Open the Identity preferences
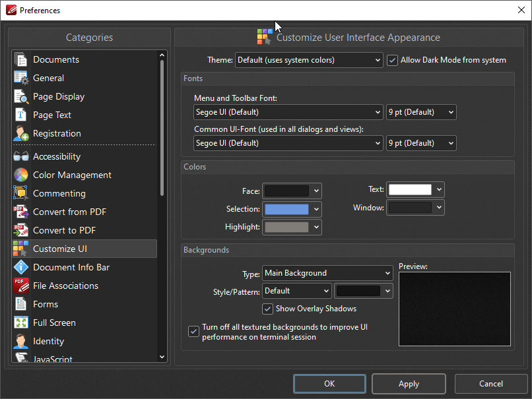Image resolution: width=532 pixels, height=399 pixels. pos(47,341)
